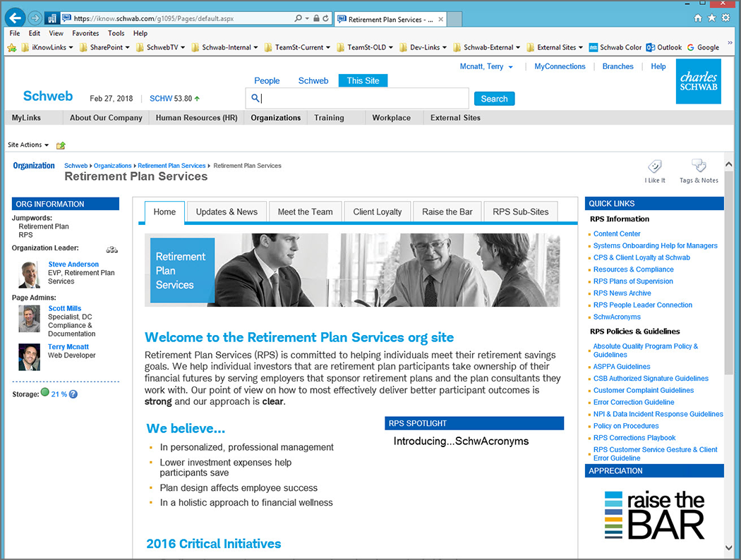Open the Branches link
Viewport: 741px width, 560px height.
coord(617,66)
